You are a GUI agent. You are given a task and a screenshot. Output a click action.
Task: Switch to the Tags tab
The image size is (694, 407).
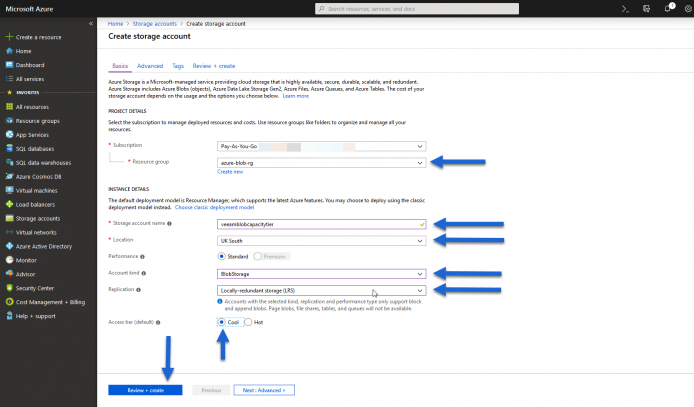tap(178, 66)
